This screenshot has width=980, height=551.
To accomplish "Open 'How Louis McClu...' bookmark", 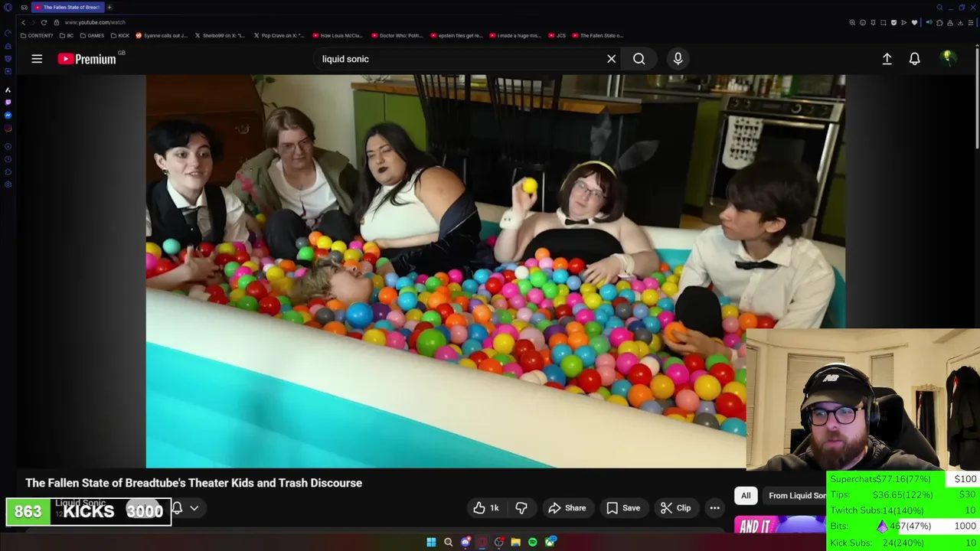I will (x=338, y=35).
